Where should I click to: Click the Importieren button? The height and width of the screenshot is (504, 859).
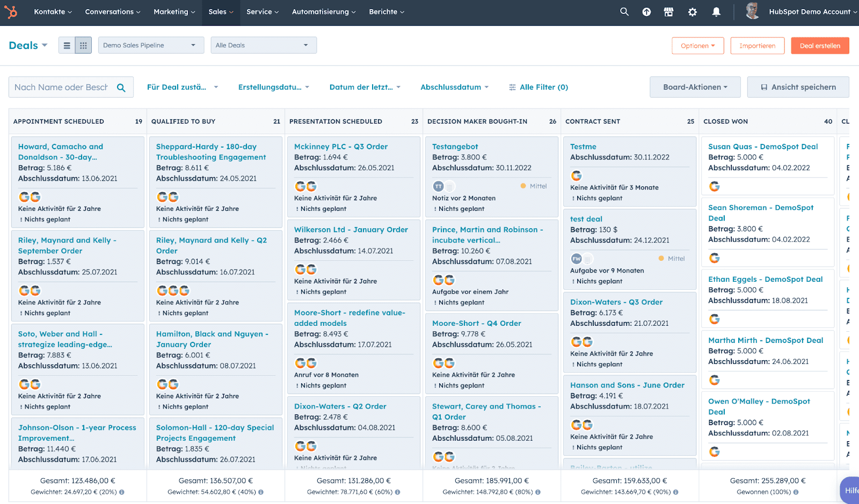pos(758,46)
